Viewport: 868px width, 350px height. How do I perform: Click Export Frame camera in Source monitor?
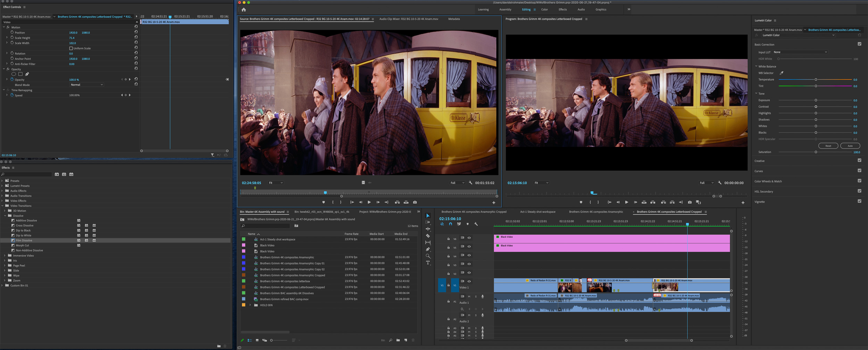pyautogui.click(x=415, y=202)
